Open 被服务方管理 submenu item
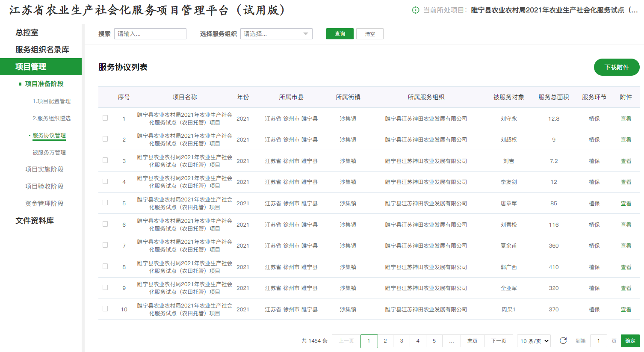644x352 pixels. click(49, 152)
